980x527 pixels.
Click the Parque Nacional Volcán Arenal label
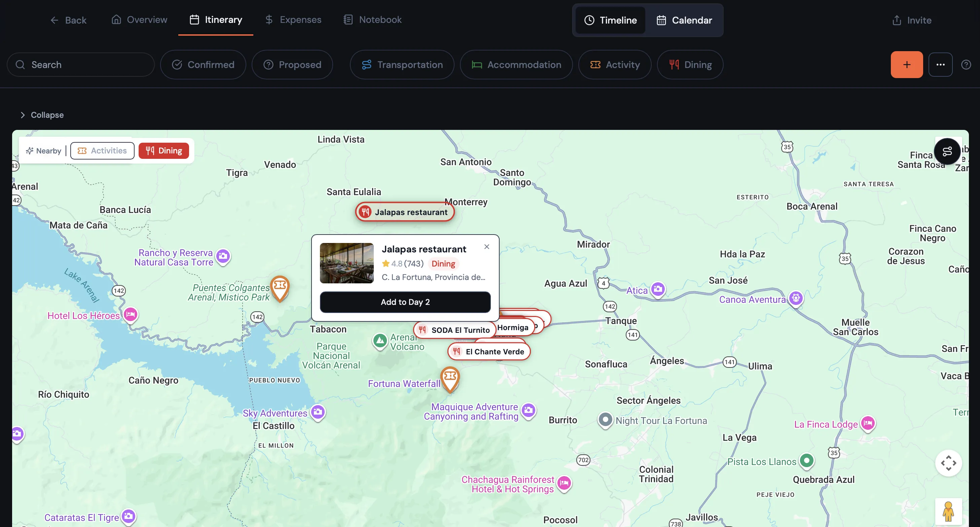click(331, 355)
